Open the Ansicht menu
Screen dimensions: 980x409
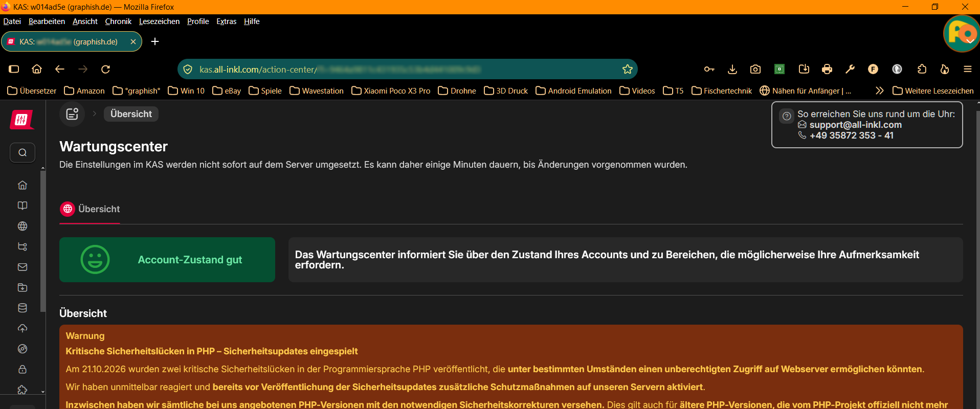[85, 21]
